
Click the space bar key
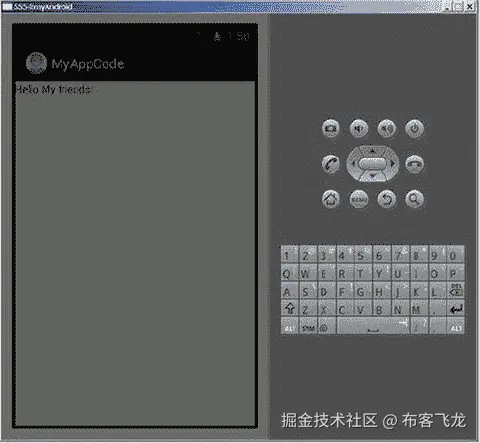tap(373, 327)
